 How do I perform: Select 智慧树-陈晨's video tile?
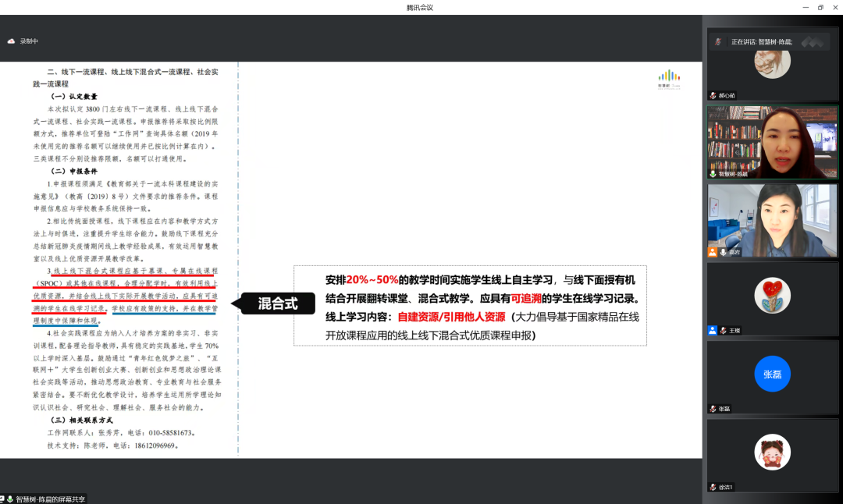pos(772,141)
